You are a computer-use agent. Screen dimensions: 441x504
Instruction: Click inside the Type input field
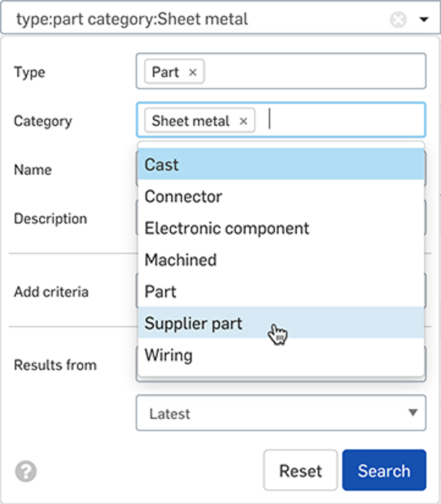(x=314, y=72)
